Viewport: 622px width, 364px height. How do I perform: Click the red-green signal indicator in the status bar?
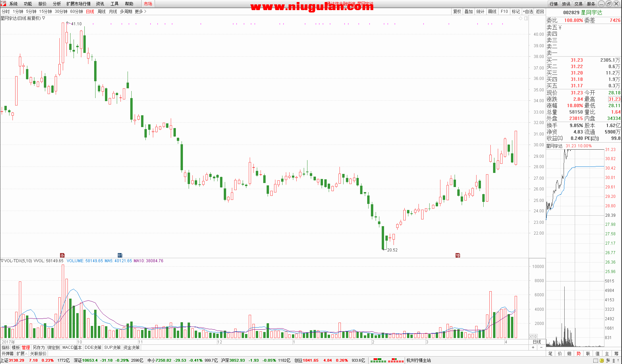pos(387,360)
